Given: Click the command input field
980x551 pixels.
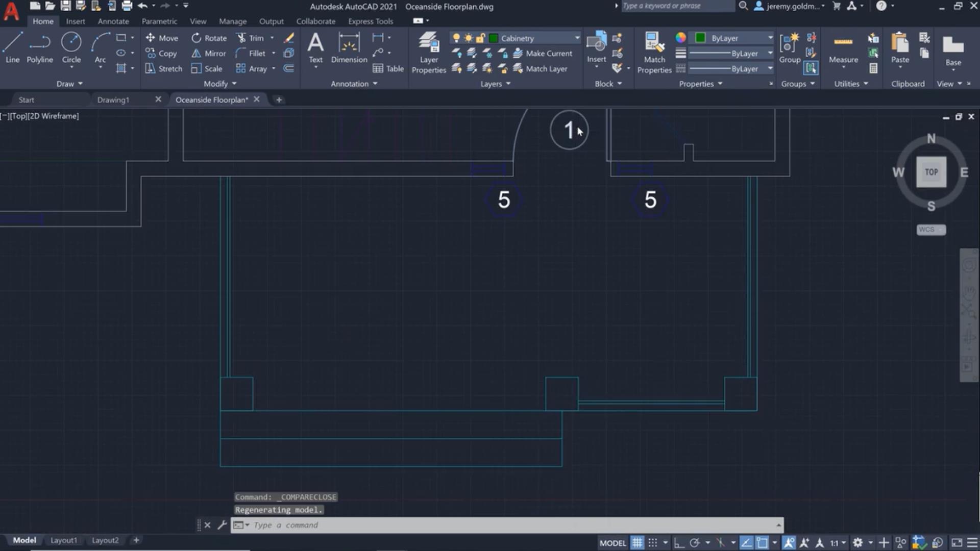Looking at the screenshot, I should [x=509, y=525].
